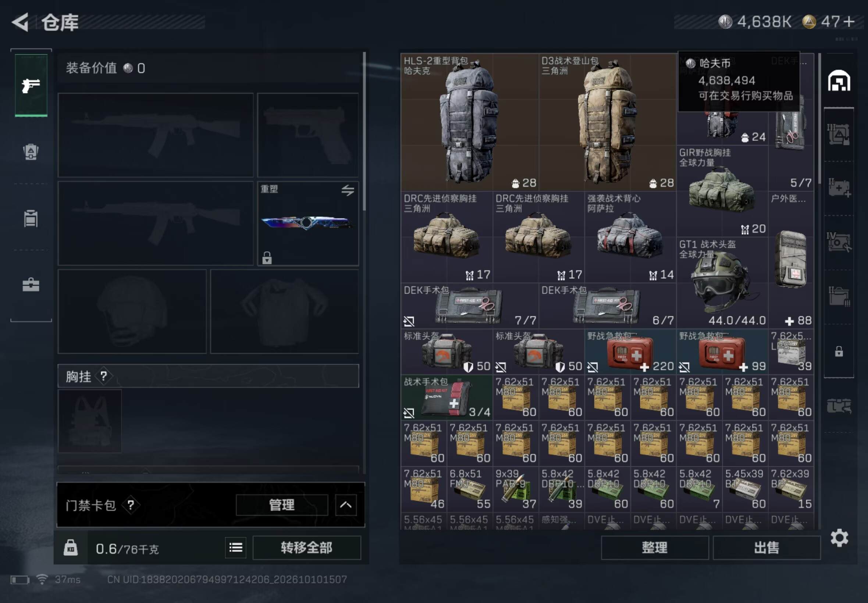868x603 pixels.
Task: Open the level II ammo box icon
Action: point(839,296)
